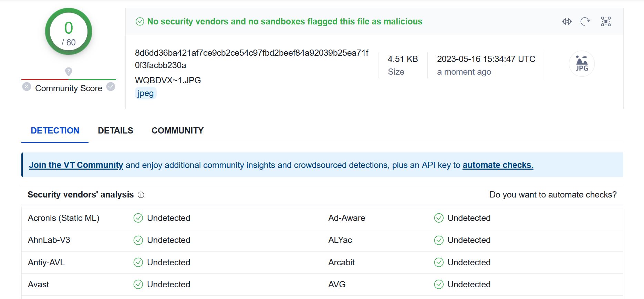Image resolution: width=644 pixels, height=299 pixels.
Task: Click the automate checks link in the banner
Action: [498, 165]
